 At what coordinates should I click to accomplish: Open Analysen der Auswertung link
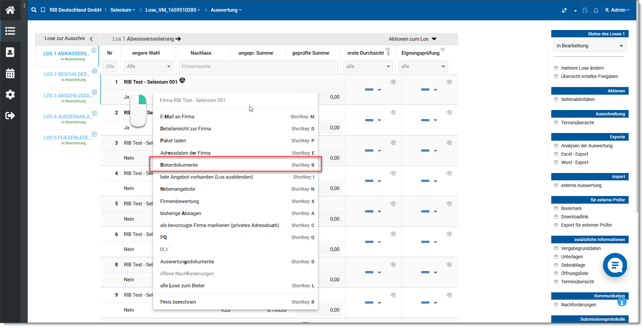point(587,146)
